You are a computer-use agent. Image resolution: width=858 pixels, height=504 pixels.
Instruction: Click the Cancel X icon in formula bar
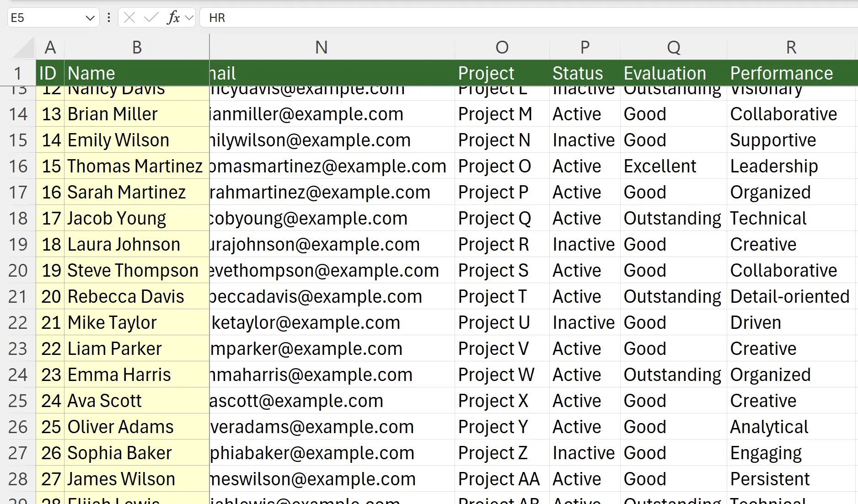(129, 18)
